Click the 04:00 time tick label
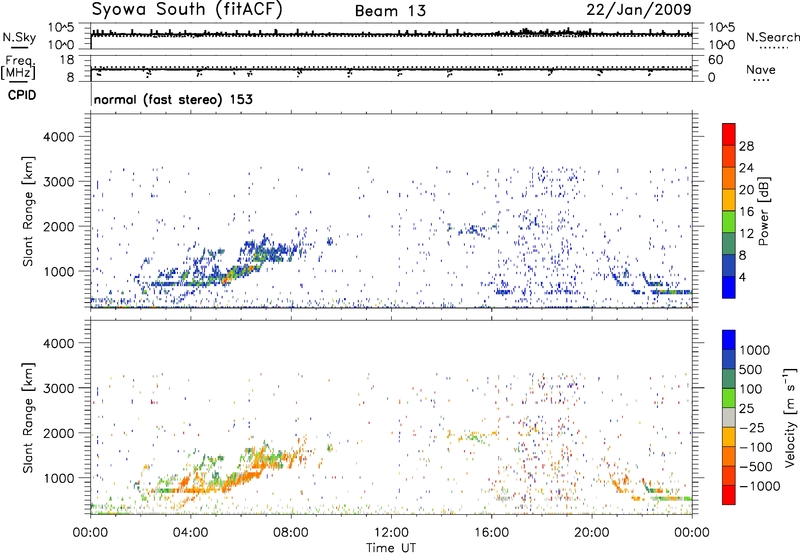Viewport: 800px width, 554px height. click(x=190, y=533)
